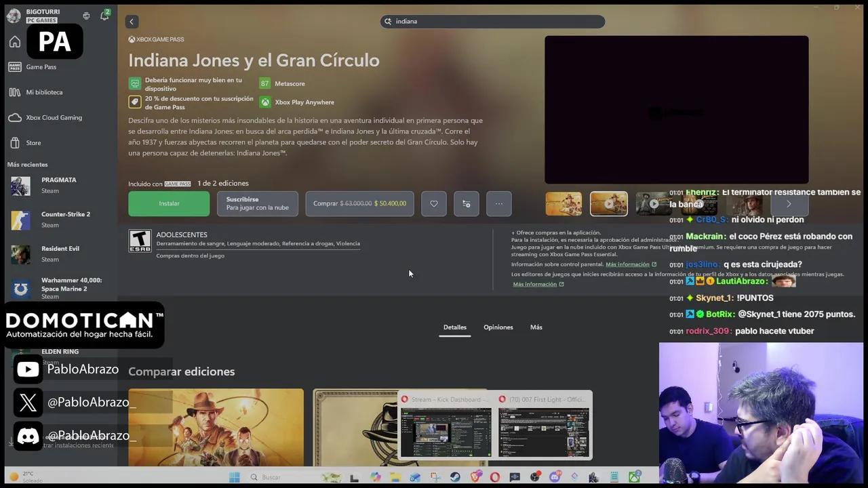
Task: Open File Explorer from the taskbar
Action: point(395,477)
